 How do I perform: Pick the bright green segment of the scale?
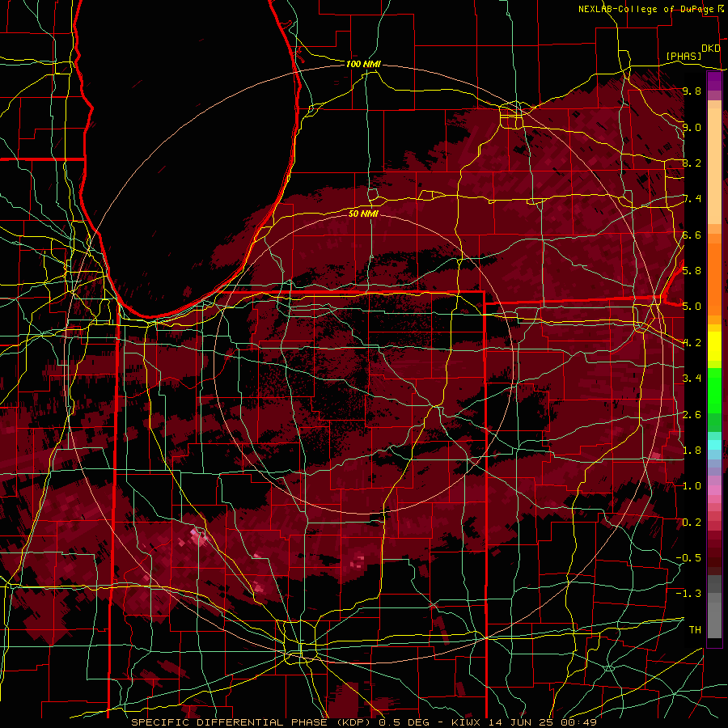click(x=714, y=392)
